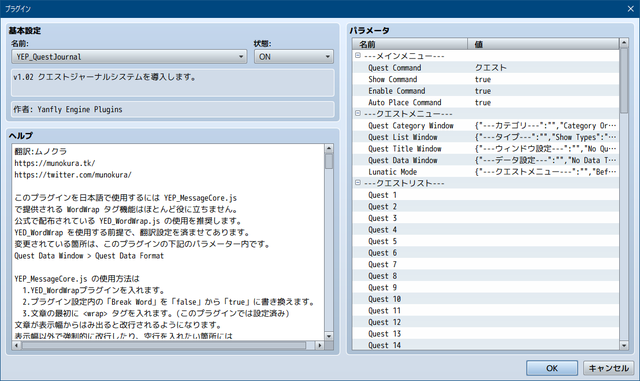Select the Quest 7 row
The width and height of the screenshot is (640, 381).
[486, 264]
